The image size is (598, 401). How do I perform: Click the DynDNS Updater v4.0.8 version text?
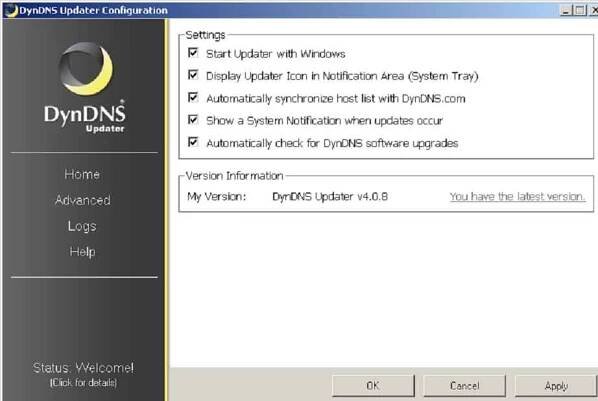click(330, 196)
